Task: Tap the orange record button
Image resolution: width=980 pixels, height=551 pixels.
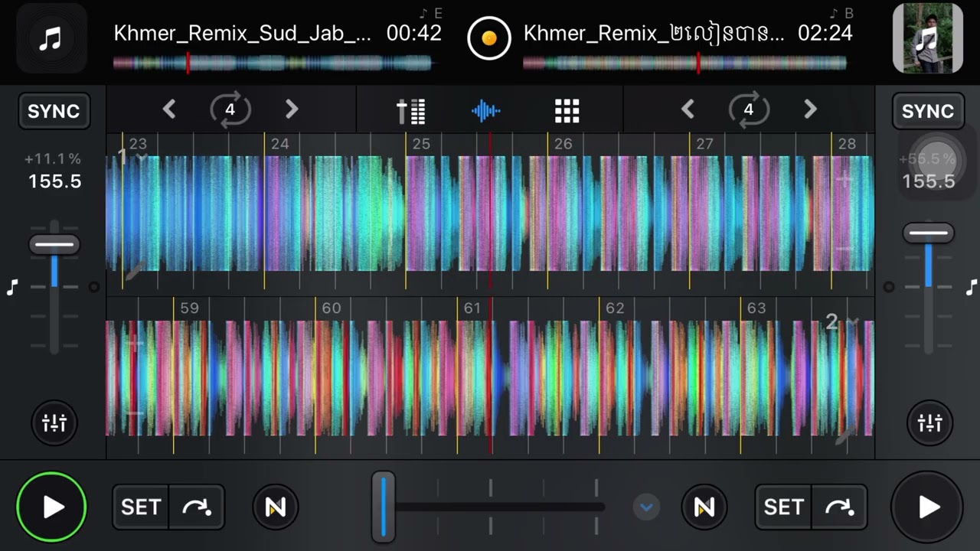Action: [x=489, y=37]
